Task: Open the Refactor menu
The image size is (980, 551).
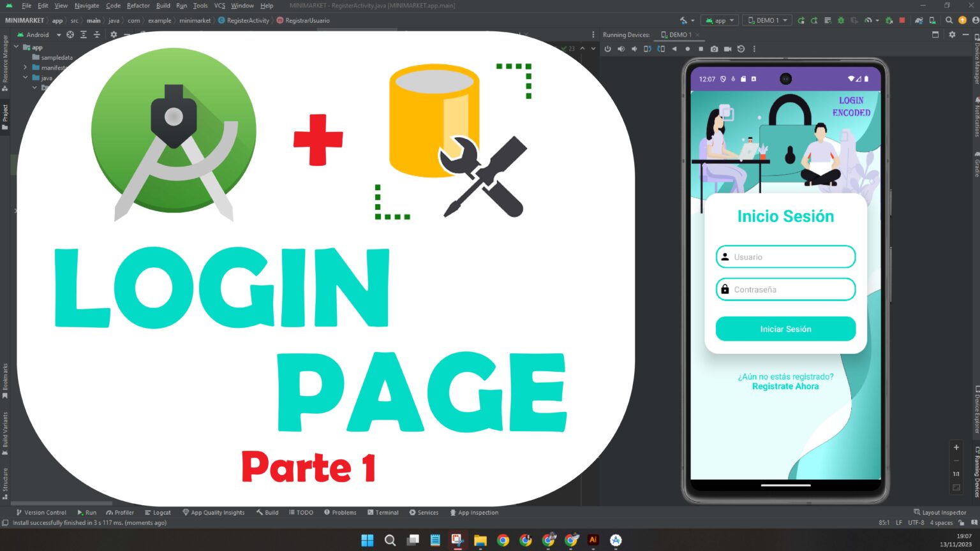Action: 138,6
